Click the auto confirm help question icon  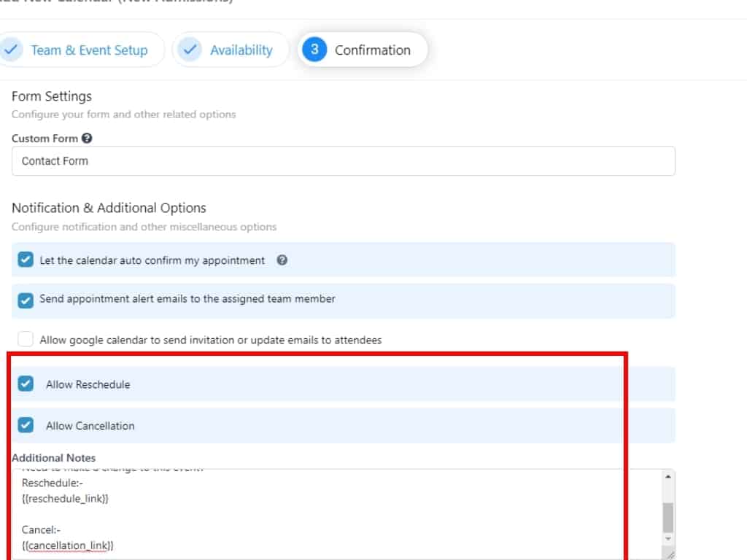tap(282, 260)
